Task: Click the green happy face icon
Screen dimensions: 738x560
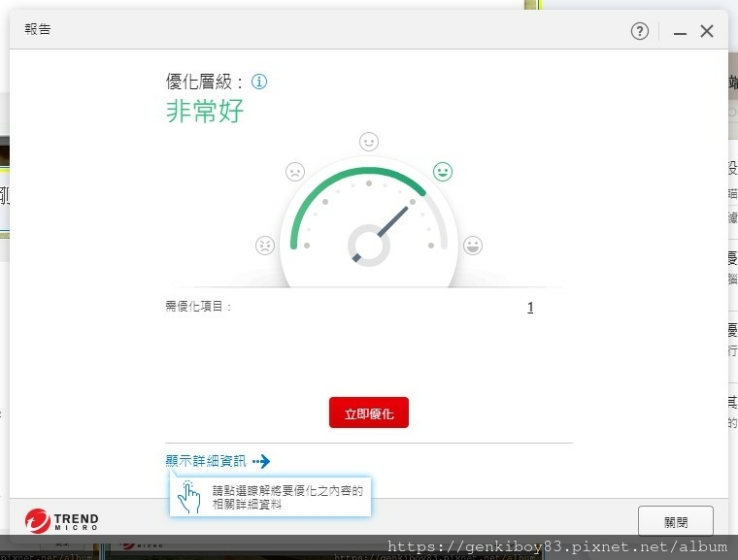Action: 443,172
